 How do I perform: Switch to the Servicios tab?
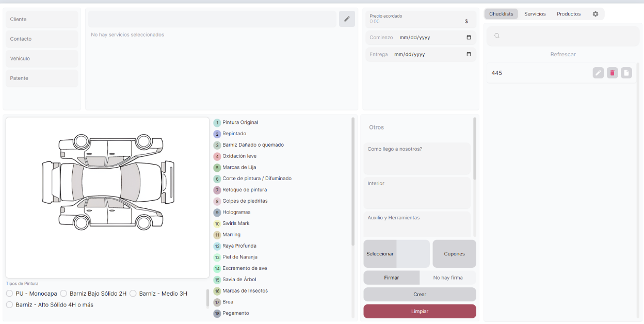click(535, 14)
